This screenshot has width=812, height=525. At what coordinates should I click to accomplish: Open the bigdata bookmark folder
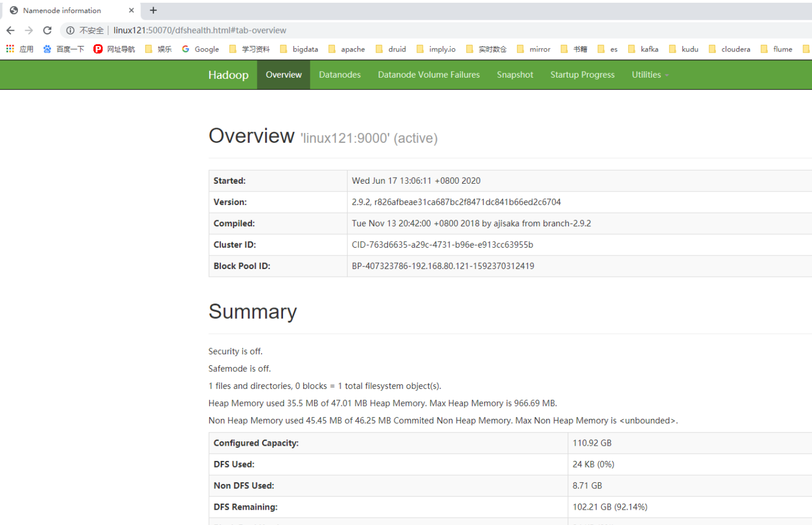pyautogui.click(x=299, y=49)
